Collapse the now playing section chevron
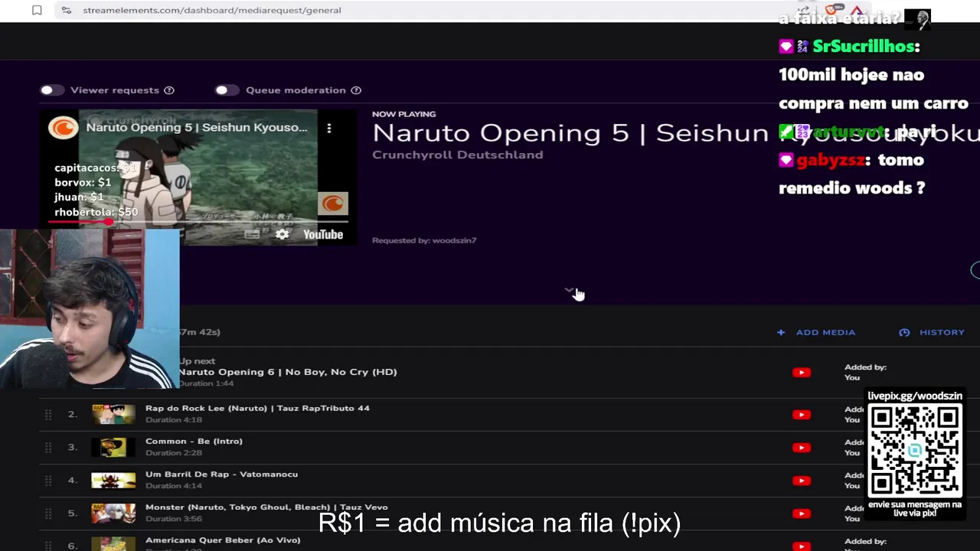The height and width of the screenshot is (551, 980). [x=569, y=292]
